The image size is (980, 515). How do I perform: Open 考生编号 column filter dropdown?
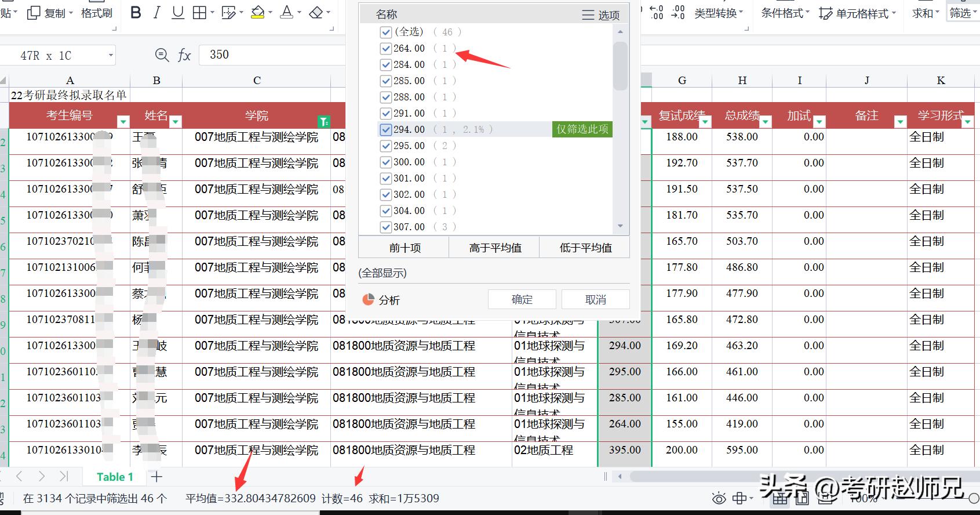(x=123, y=121)
